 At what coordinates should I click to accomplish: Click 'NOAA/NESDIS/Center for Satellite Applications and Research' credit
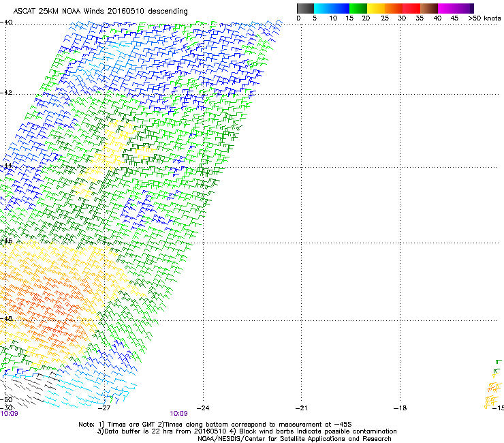pos(294,439)
